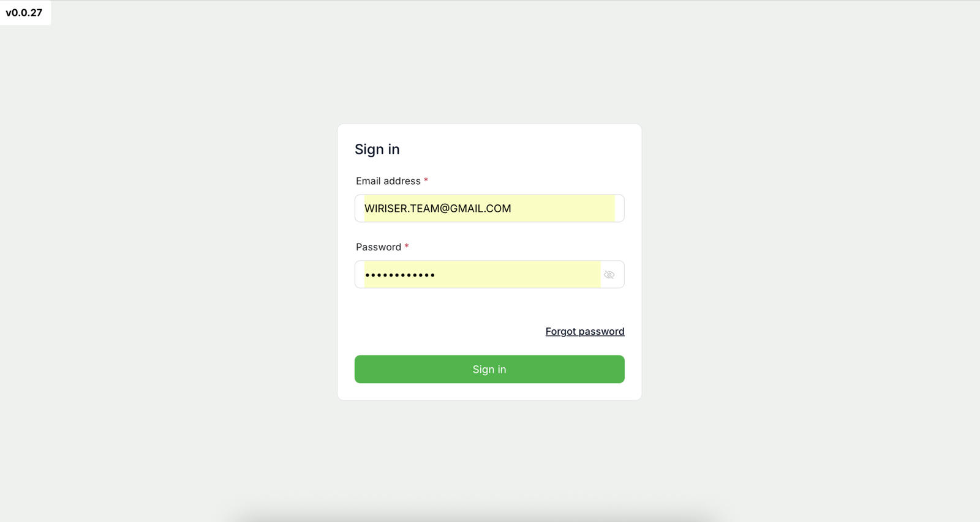Screen dimensions: 980x522
Task: Click the v0.0.27 version badge
Action: pos(24,13)
